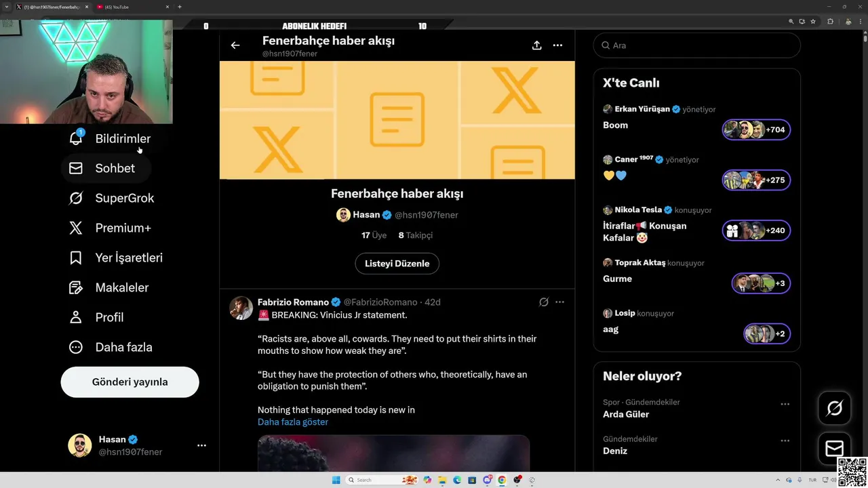Open Arda Güler trending topic
The height and width of the screenshot is (488, 868).
626,414
